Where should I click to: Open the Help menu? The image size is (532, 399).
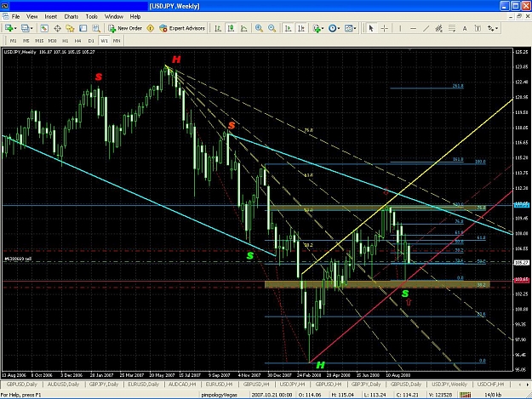pos(135,16)
